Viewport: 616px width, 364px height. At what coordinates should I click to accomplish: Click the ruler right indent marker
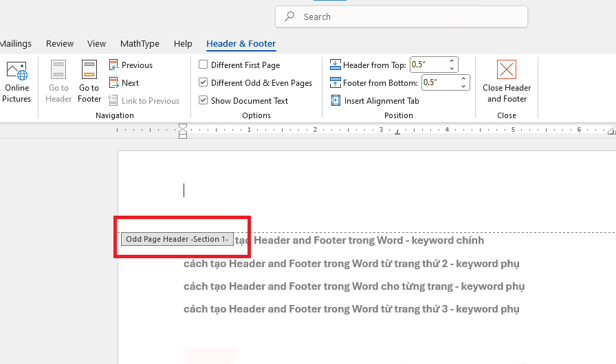[x=611, y=132]
